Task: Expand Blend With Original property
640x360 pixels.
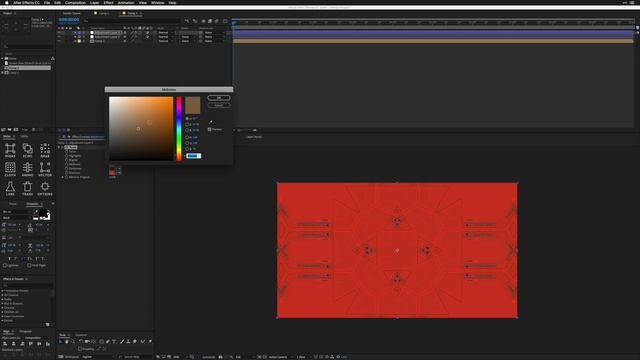Action: [62, 177]
